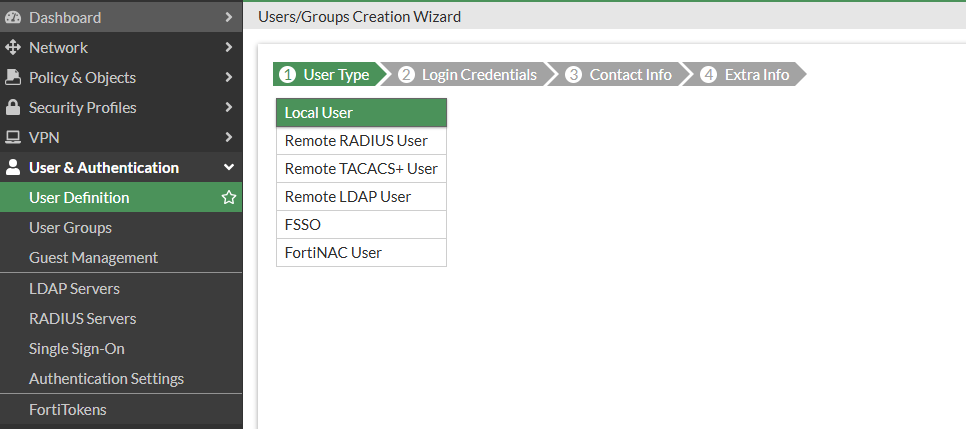Open FortiTokens page
This screenshot has height=429, width=966.
point(121,409)
